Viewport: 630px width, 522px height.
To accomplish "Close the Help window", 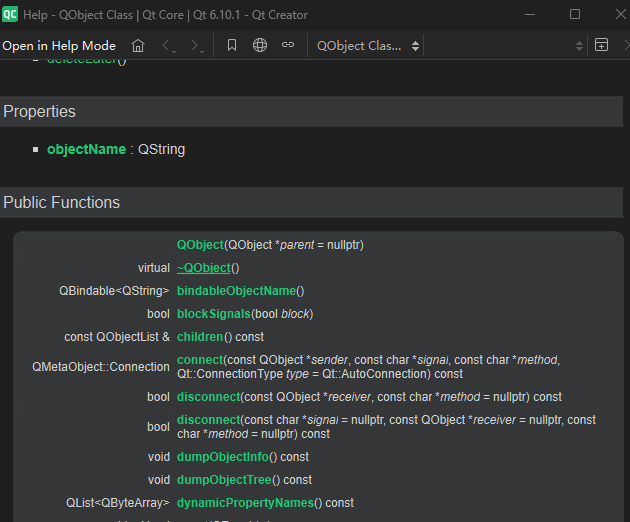I will coord(621,14).
